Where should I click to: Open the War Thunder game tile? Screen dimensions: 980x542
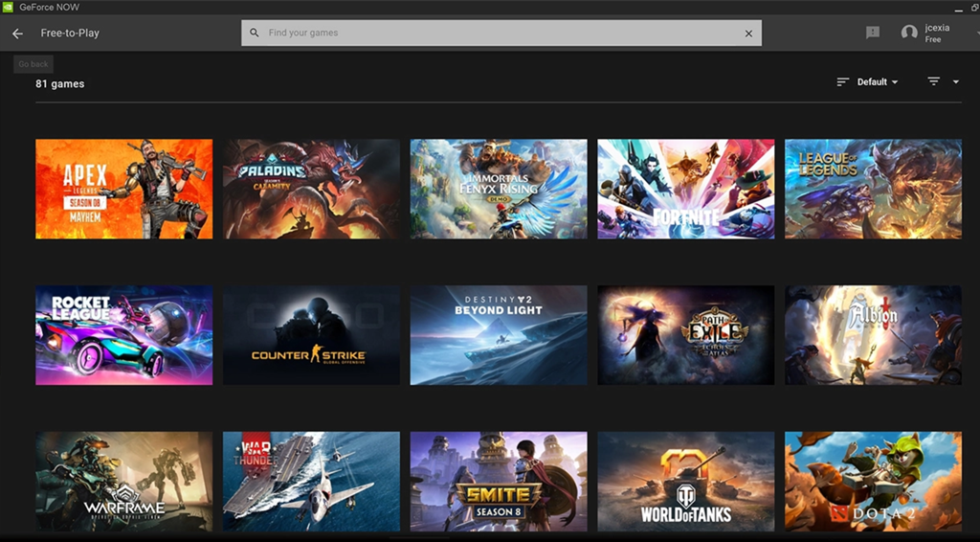pyautogui.click(x=311, y=482)
